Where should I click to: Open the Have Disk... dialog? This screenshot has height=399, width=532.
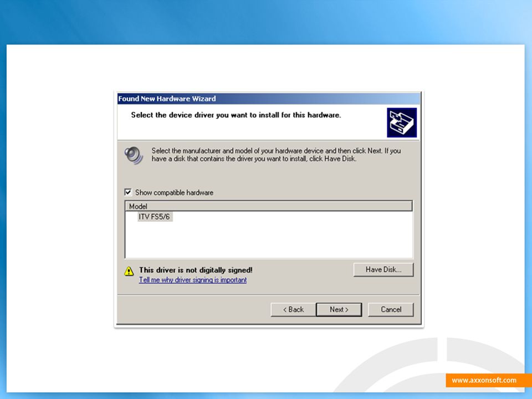tap(383, 269)
